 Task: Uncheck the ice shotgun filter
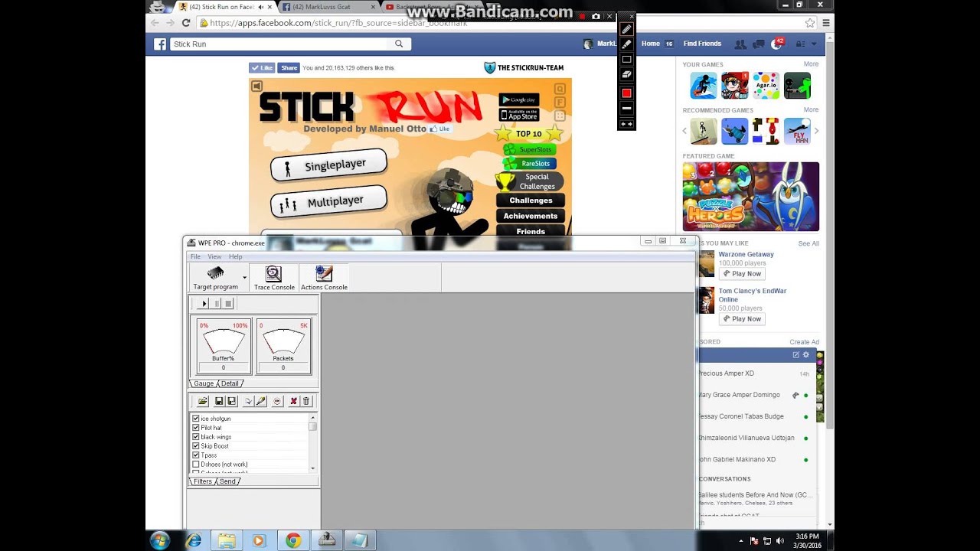click(x=196, y=419)
